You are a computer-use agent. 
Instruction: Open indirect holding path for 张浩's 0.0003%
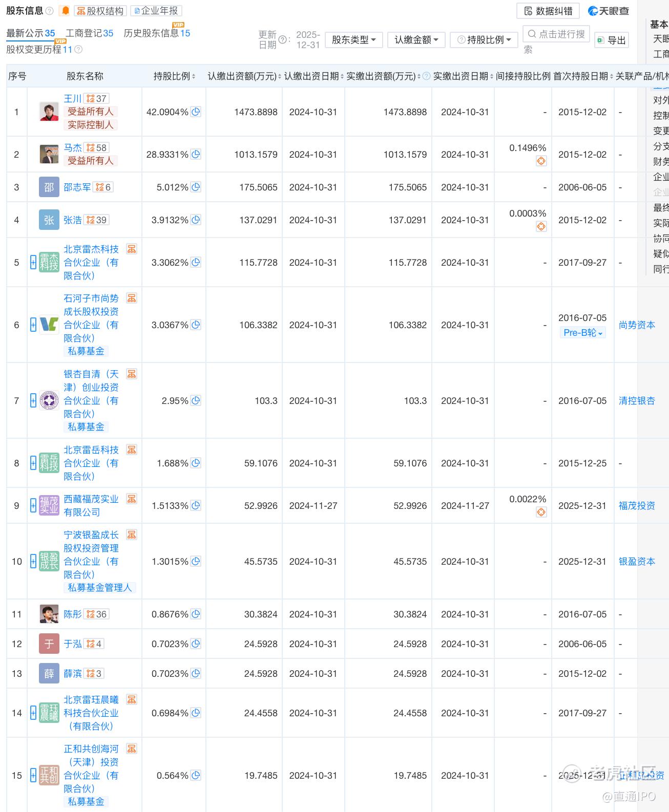click(541, 227)
